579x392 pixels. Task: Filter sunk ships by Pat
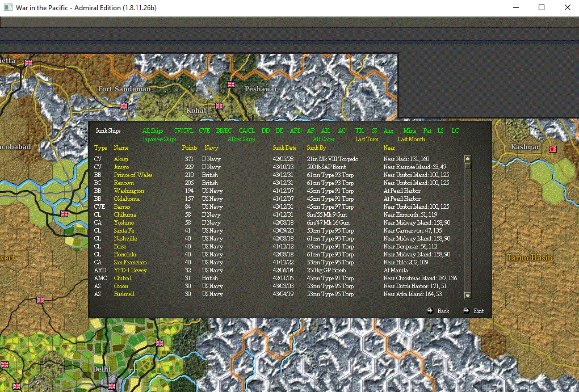click(x=427, y=130)
